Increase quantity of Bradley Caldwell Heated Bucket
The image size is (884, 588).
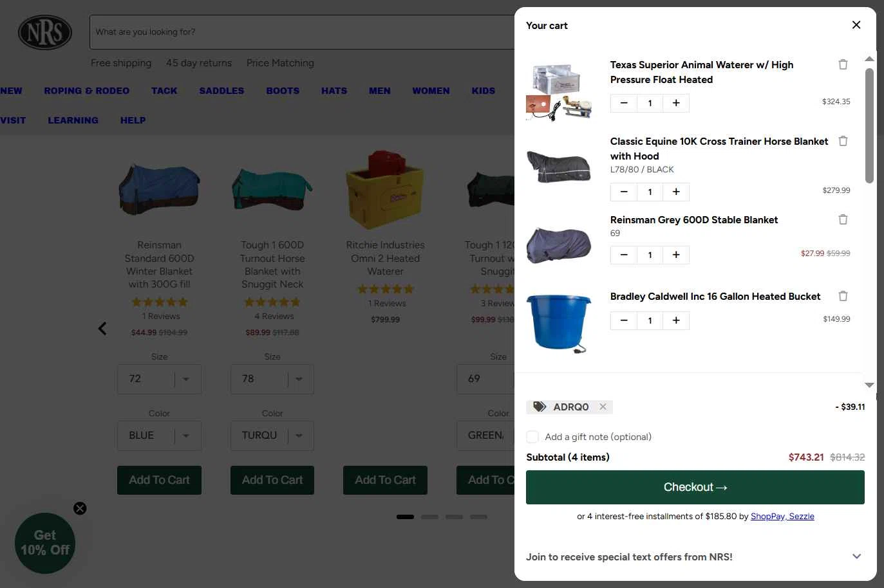click(x=676, y=320)
